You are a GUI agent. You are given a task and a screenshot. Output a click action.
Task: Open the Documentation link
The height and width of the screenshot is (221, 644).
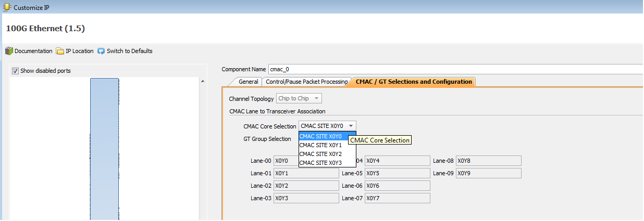point(33,51)
